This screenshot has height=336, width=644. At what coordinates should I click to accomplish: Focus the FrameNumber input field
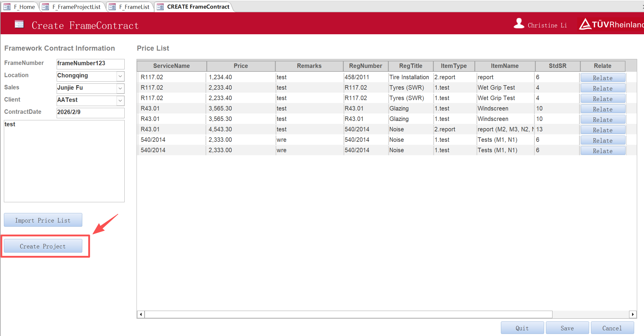(x=90, y=63)
